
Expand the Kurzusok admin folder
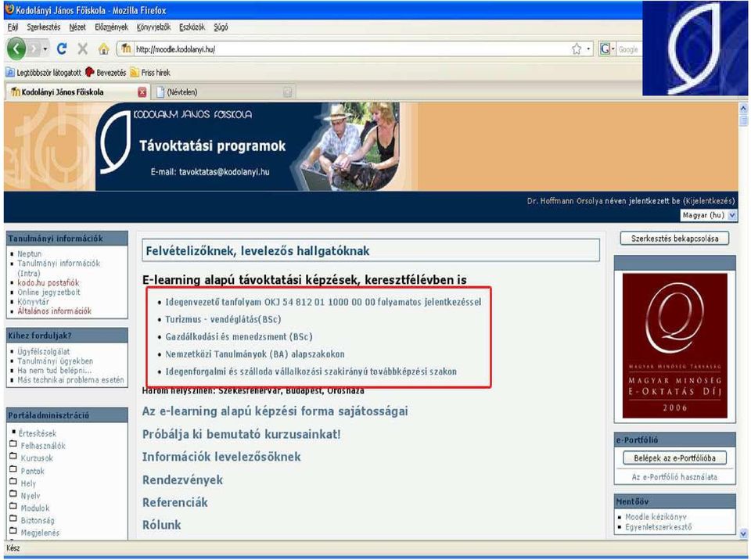(13, 457)
